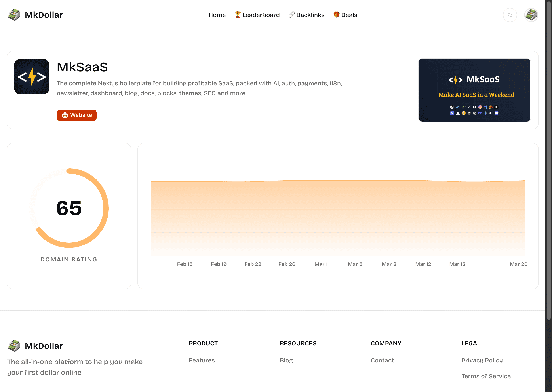Screen dimensions: 552x392
Task: Click the chain link icon next to Backlinks
Action: click(291, 15)
